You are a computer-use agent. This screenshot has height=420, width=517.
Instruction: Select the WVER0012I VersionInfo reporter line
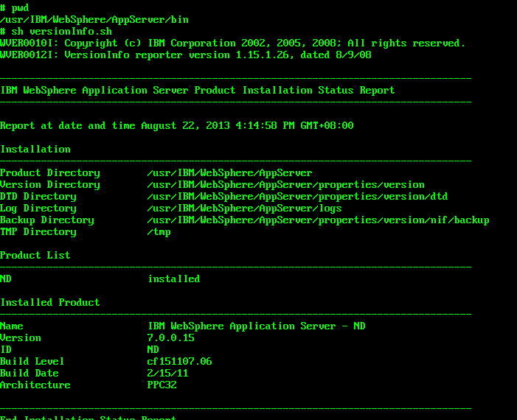tap(186, 55)
